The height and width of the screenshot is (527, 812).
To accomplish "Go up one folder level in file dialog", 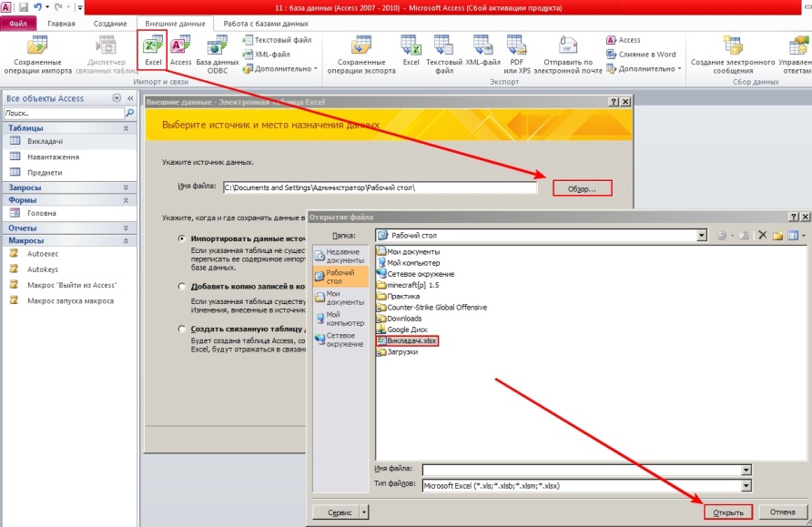I will (744, 236).
